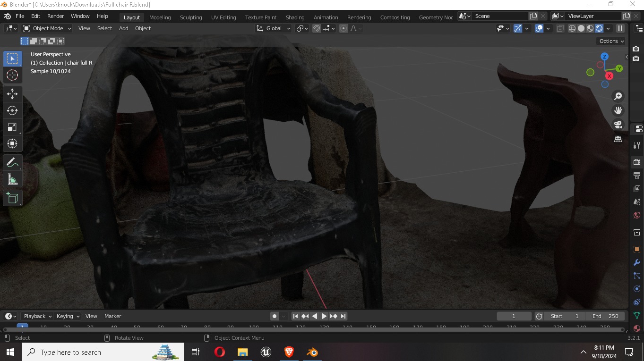Open the Object Data properties tab
The width and height of the screenshot is (644, 361).
pos(637,315)
